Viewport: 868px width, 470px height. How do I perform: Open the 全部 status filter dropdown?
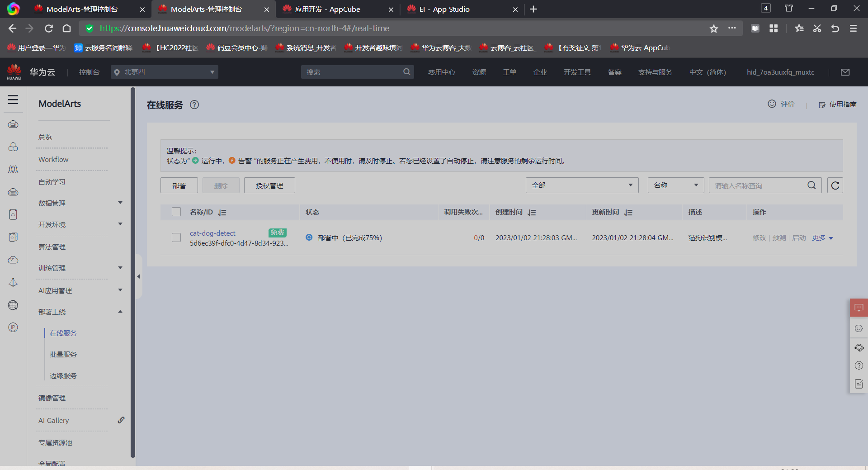pyautogui.click(x=582, y=185)
